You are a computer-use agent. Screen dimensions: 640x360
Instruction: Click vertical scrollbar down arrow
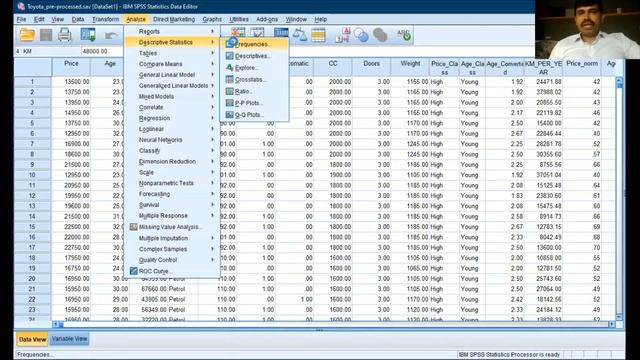point(619,317)
